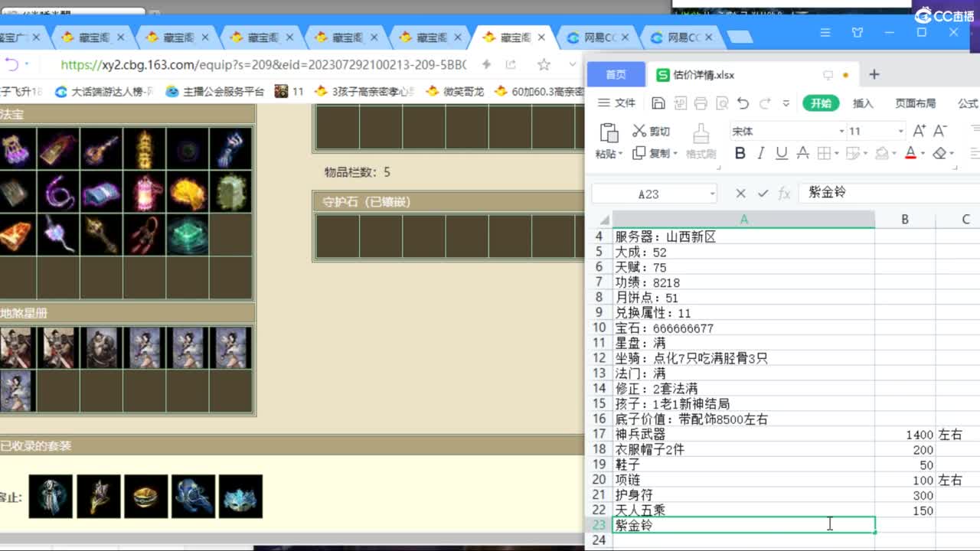Image resolution: width=980 pixels, height=551 pixels.
Task: Apply the fill color bucket swatch
Action: tap(881, 153)
